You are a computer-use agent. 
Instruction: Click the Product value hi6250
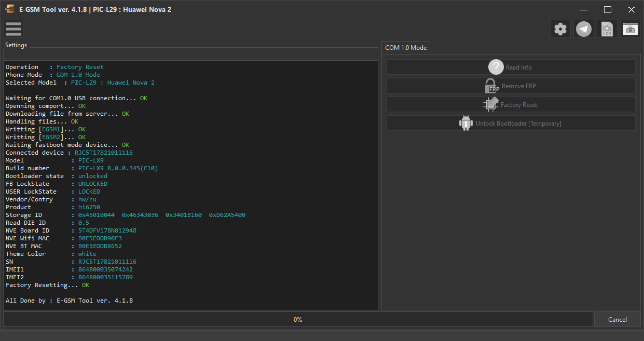[x=89, y=207]
